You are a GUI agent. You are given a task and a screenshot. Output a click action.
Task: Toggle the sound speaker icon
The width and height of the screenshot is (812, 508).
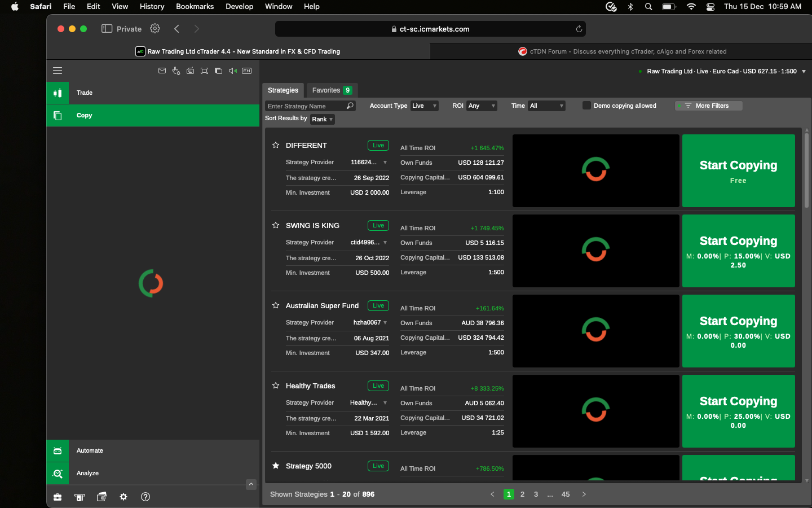pyautogui.click(x=232, y=71)
